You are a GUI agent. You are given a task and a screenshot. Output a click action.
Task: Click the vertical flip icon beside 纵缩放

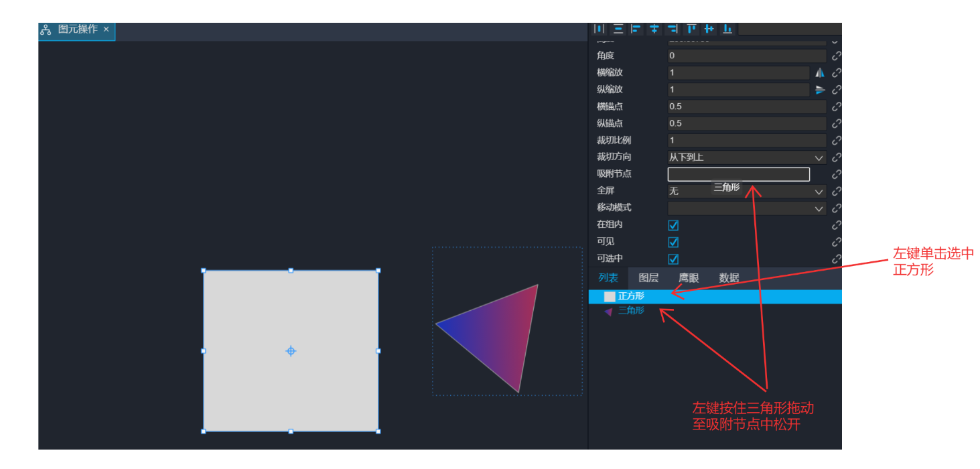[820, 90]
